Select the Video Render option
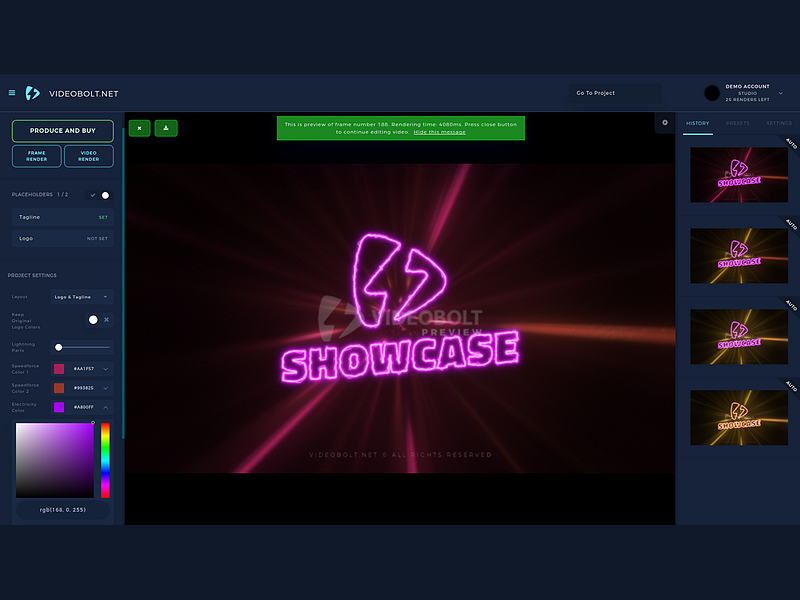 [x=89, y=156]
